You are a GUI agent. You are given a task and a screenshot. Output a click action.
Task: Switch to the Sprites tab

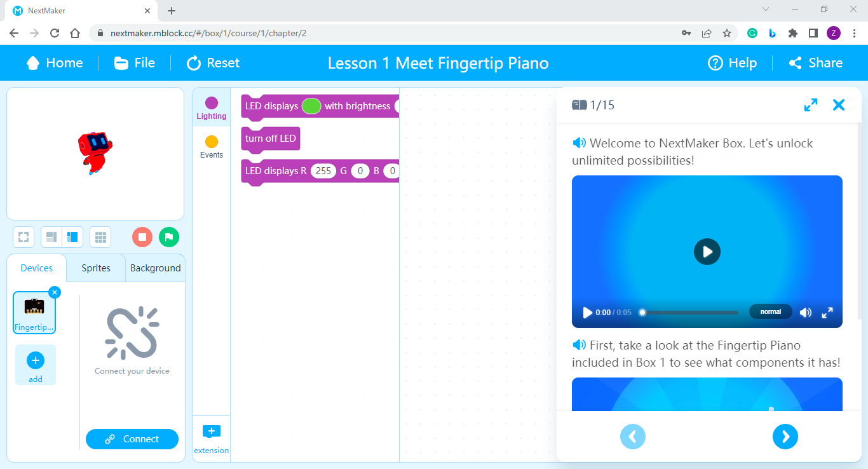(x=96, y=268)
